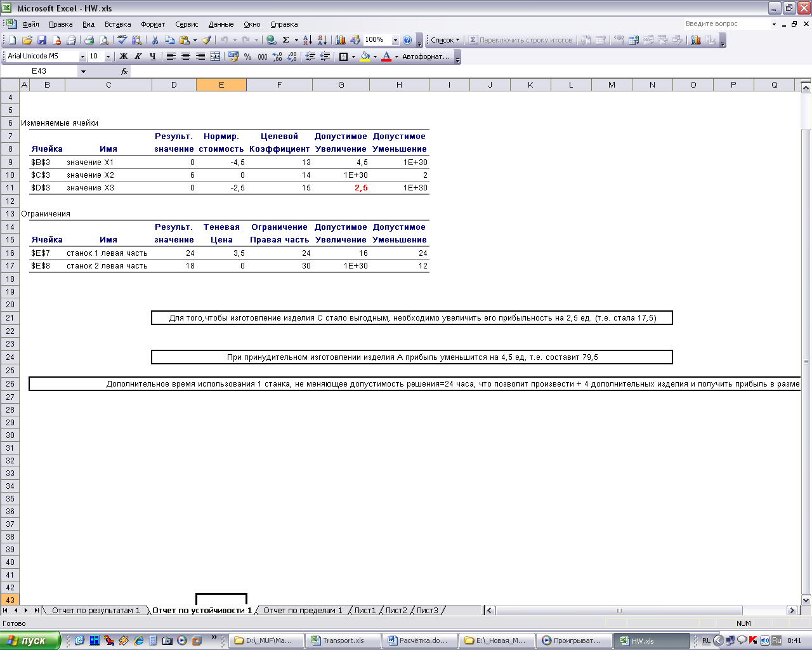Click the Windows 'пуск' Start button

pyautogui.click(x=30, y=640)
